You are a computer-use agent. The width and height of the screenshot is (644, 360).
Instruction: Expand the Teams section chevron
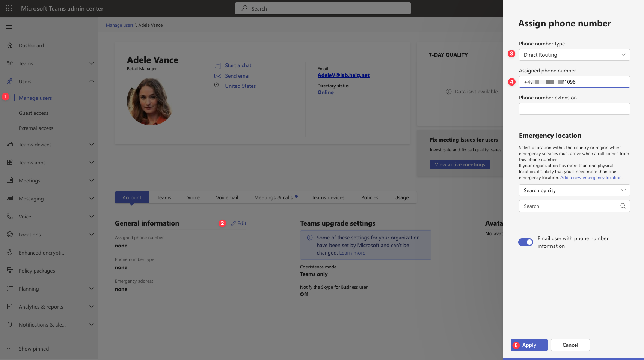pyautogui.click(x=92, y=63)
